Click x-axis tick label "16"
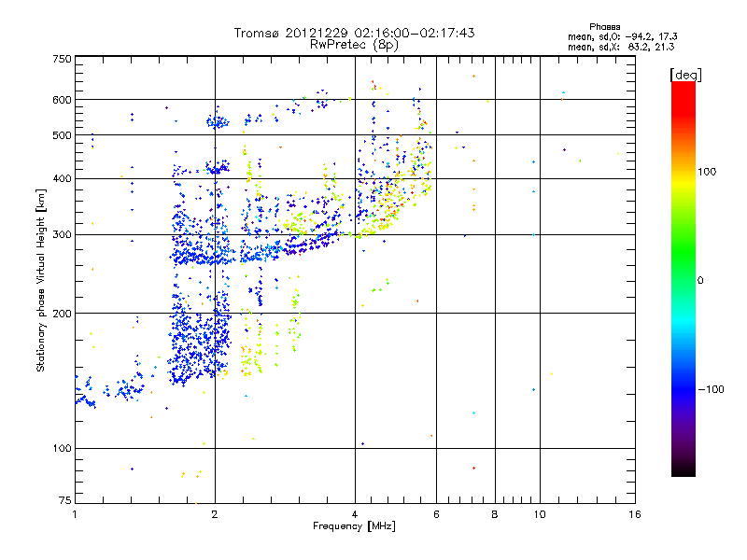The width and height of the screenshot is (747, 560). [635, 514]
